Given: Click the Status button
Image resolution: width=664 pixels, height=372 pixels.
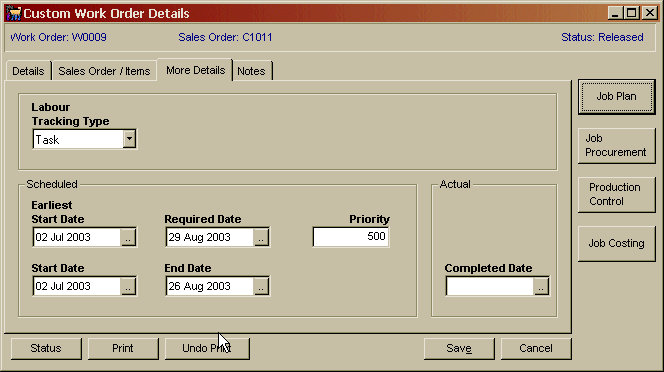Looking at the screenshot, I should tap(46, 348).
